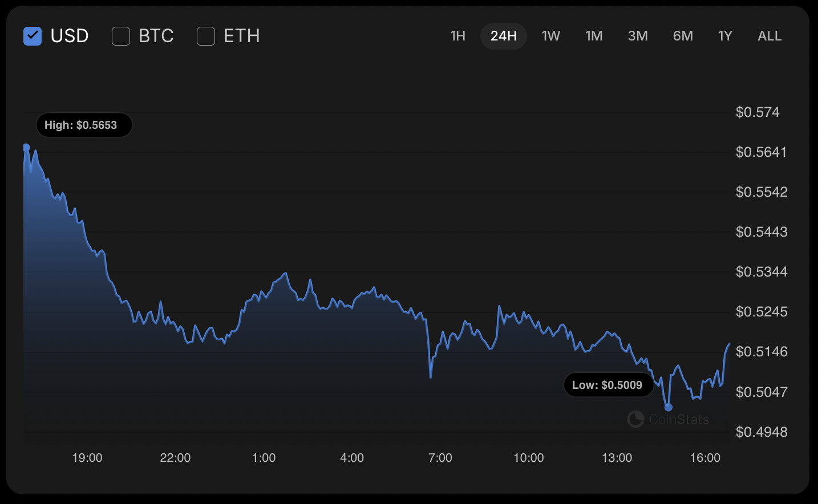Select the 24H time range tab

point(503,36)
